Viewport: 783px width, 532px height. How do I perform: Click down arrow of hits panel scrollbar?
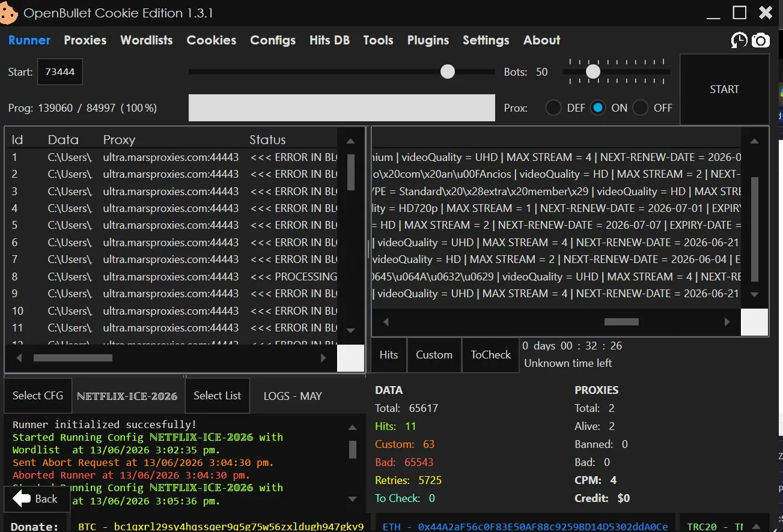click(755, 295)
